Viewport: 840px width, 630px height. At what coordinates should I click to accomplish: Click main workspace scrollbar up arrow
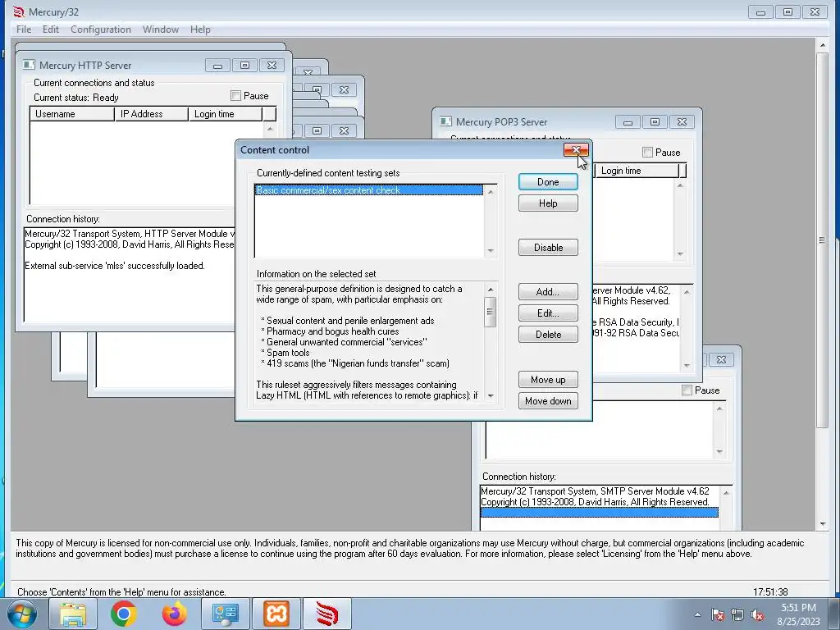pyautogui.click(x=823, y=46)
